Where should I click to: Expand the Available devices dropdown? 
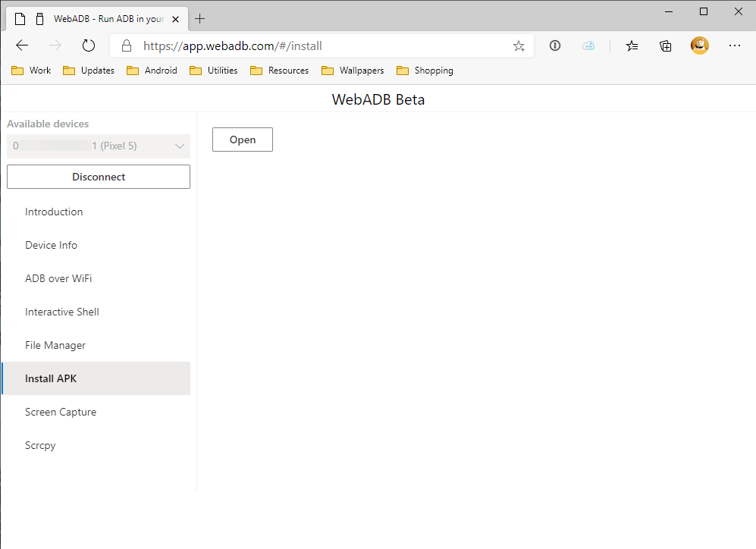click(99, 146)
